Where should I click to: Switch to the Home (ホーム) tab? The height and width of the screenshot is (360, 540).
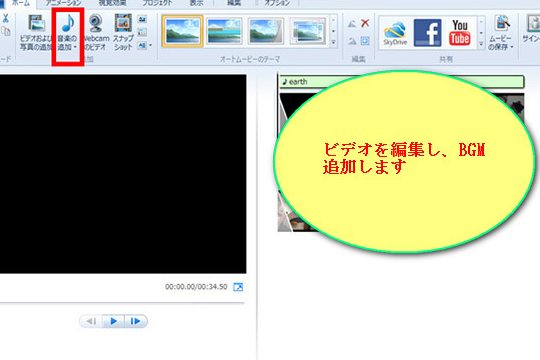[x=20, y=3]
